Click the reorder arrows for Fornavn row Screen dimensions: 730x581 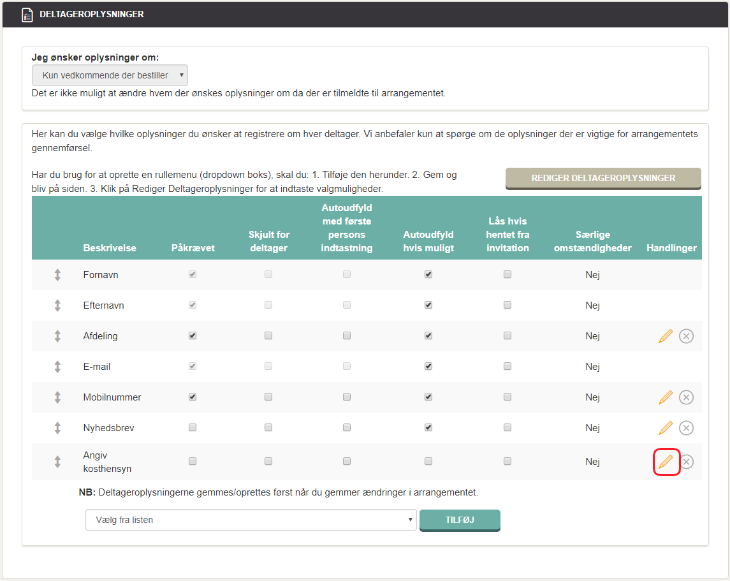57,275
